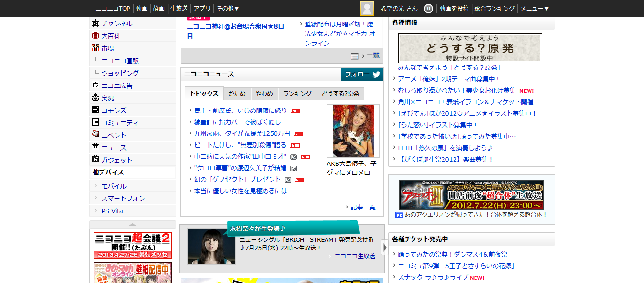Open 生放送 in the top bar

pos(179,9)
